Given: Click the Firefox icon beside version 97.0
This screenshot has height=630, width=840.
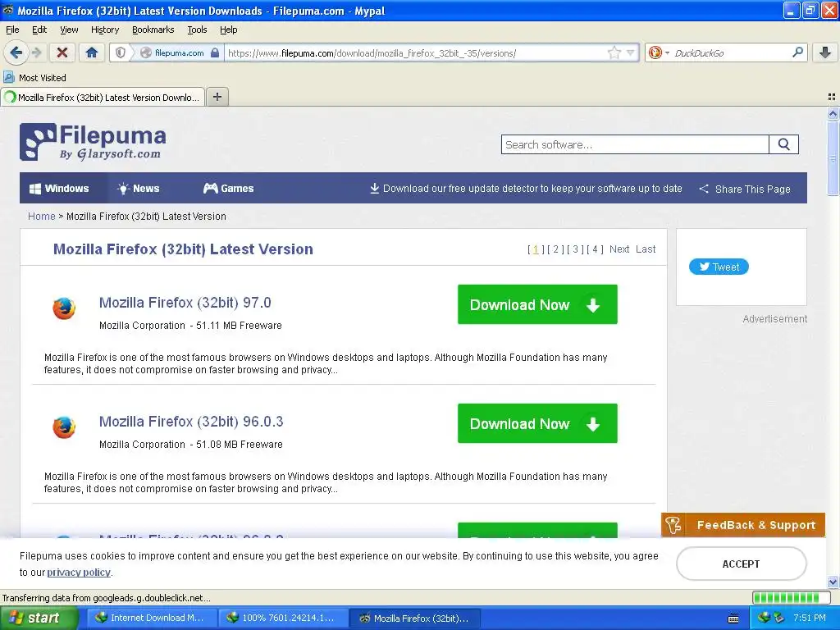Looking at the screenshot, I should coord(64,308).
